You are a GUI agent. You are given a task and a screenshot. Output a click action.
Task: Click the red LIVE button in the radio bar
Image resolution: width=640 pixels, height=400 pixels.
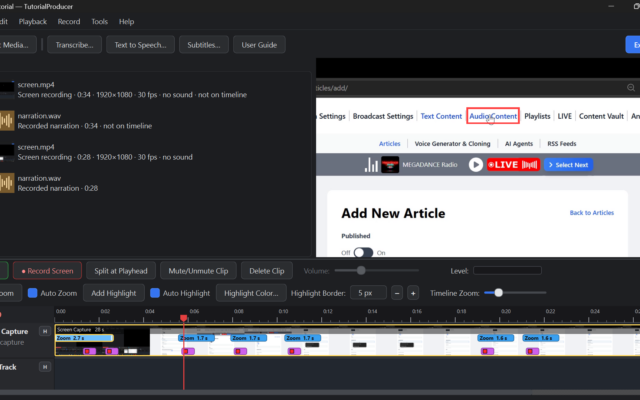click(513, 164)
